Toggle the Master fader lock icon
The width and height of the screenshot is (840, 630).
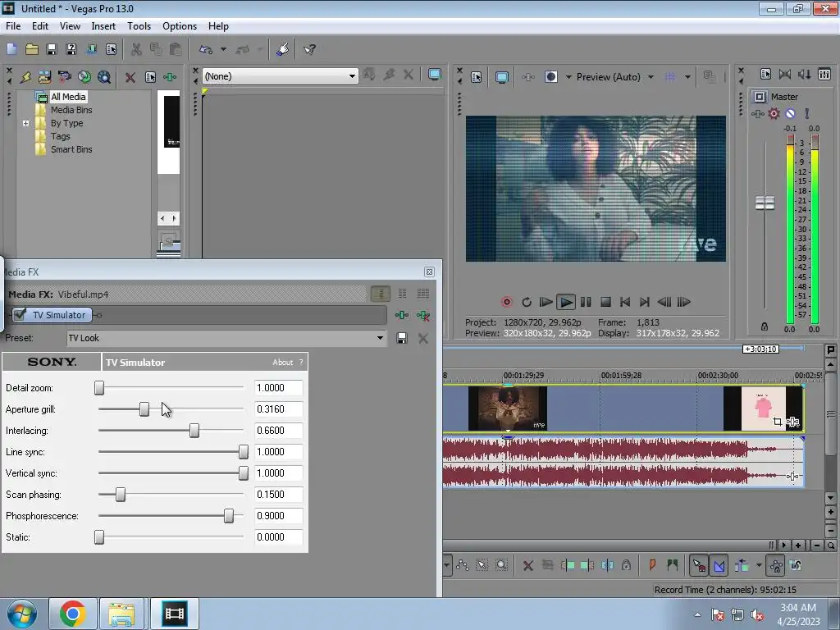click(765, 326)
